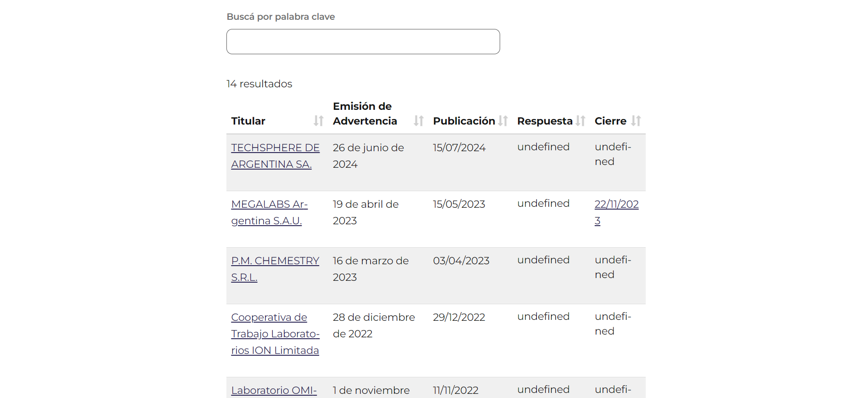Click the Respuesta column header label
This screenshot has width=868, height=398.
pyautogui.click(x=544, y=121)
